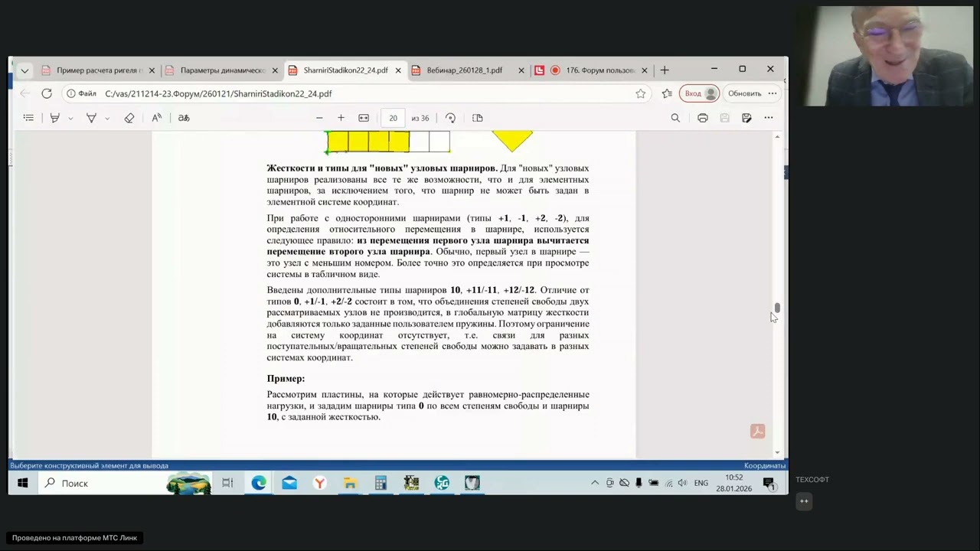Click the save PDF icon
980x551 pixels.
coord(724,118)
